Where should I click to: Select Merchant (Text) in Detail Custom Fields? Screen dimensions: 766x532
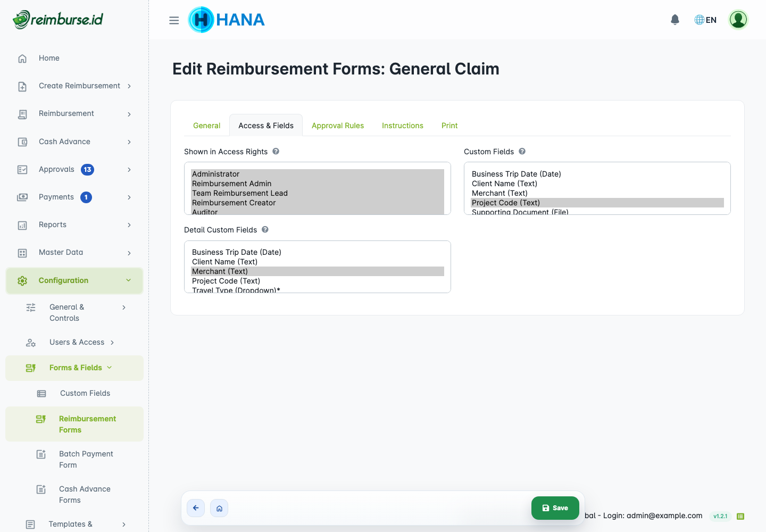(318, 271)
